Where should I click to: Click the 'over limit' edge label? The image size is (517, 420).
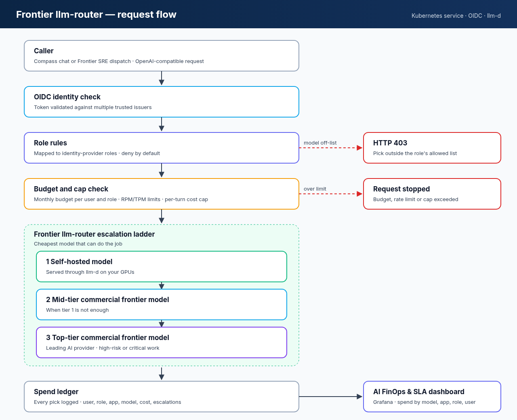[315, 189]
